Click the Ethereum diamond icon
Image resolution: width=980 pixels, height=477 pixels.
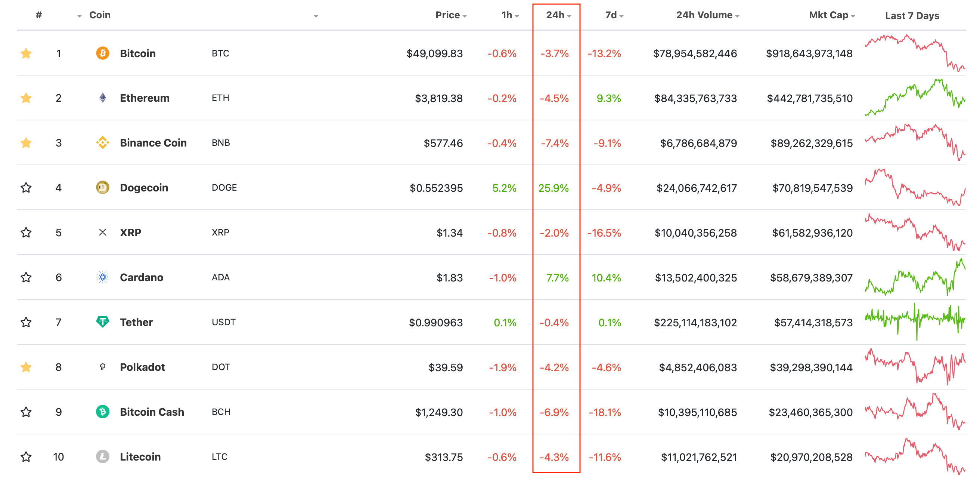pos(102,98)
